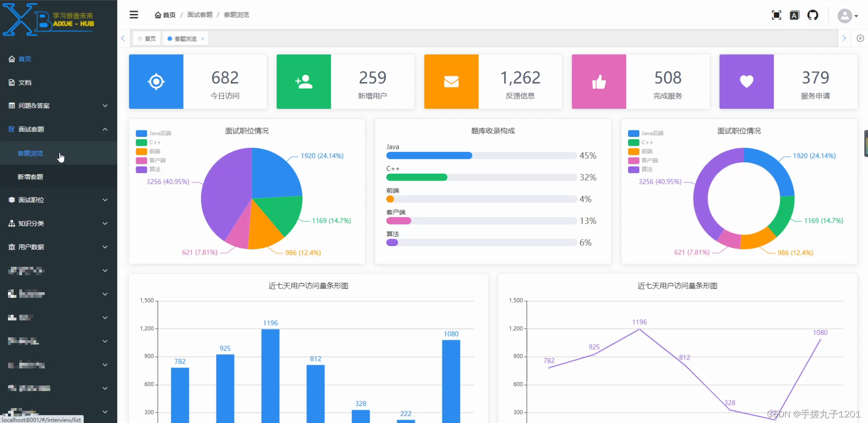The height and width of the screenshot is (423, 868).
Task: Click the 682 今日访问 statistic
Action: tap(225, 82)
